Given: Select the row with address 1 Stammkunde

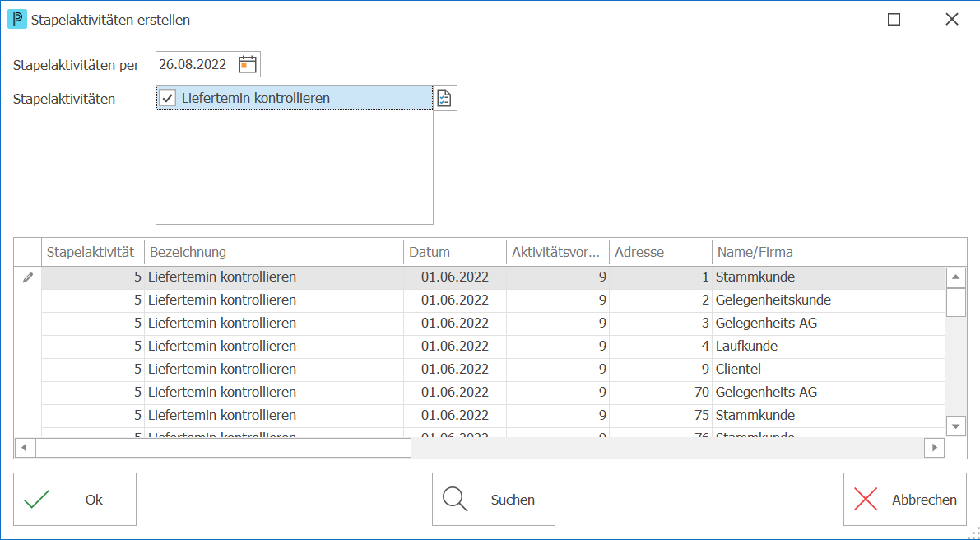Looking at the screenshot, I should [494, 277].
